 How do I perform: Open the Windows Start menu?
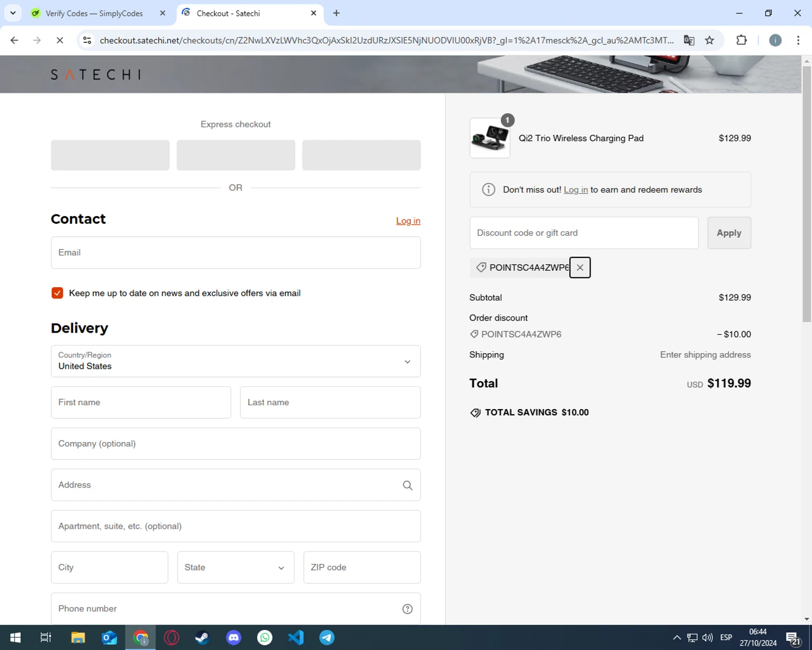[x=15, y=638]
